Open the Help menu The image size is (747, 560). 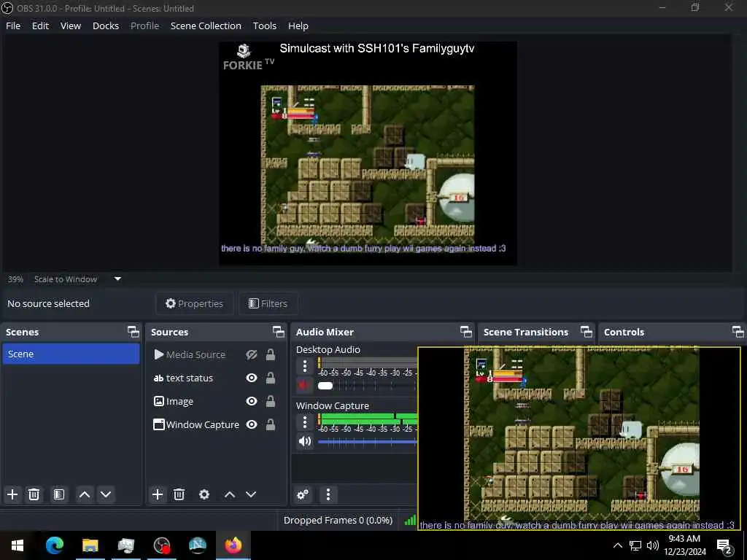pos(298,26)
